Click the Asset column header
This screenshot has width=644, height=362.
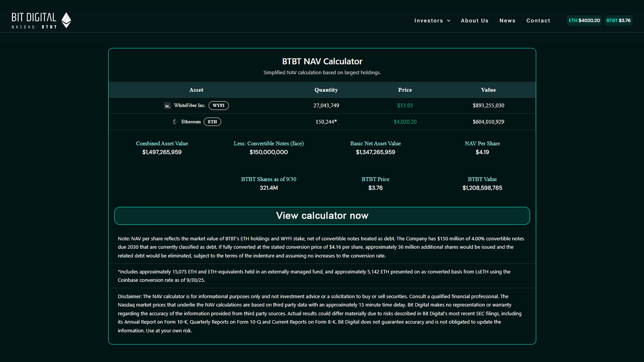click(x=196, y=90)
